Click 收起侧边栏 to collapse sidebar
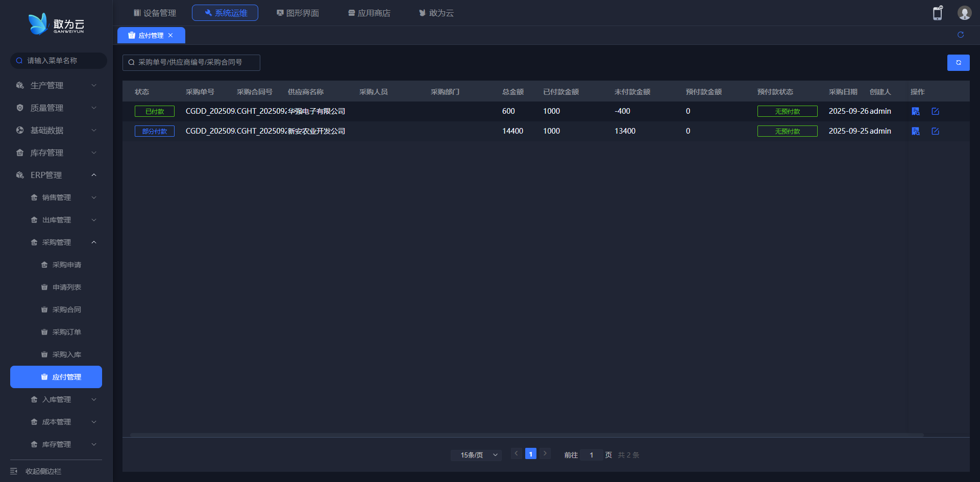This screenshot has height=482, width=980. pos(43,471)
